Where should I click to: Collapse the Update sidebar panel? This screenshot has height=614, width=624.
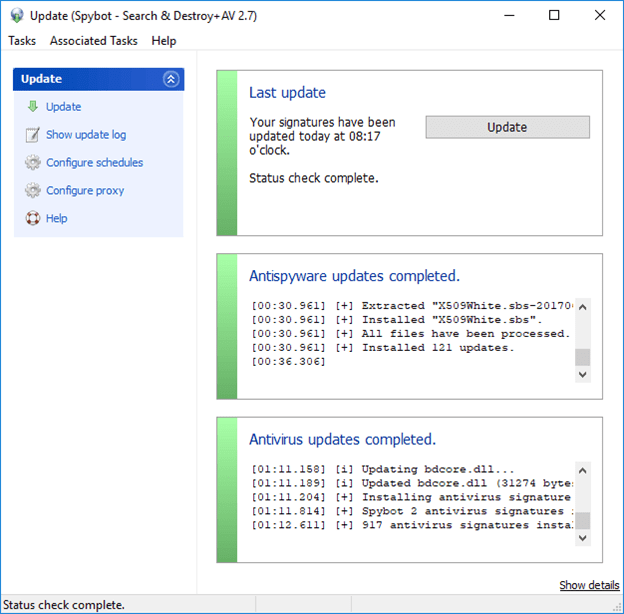171,79
